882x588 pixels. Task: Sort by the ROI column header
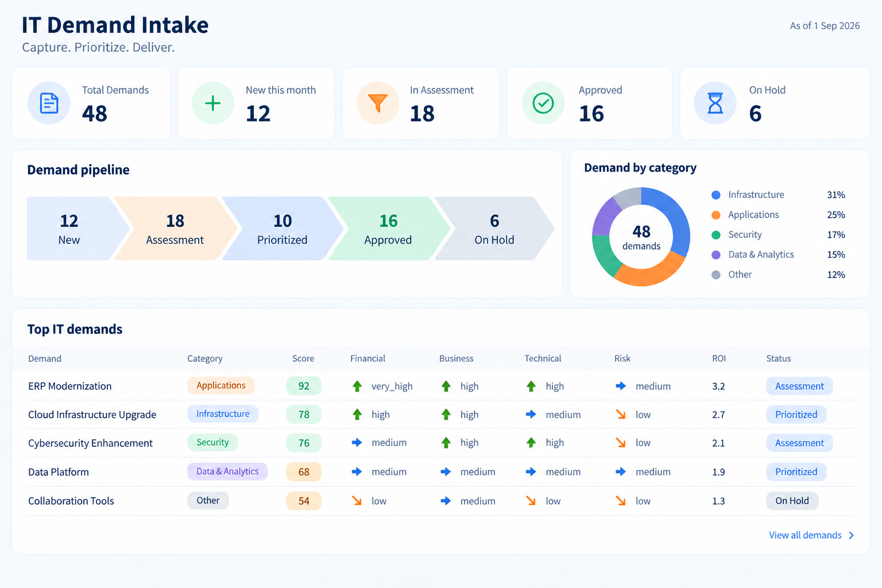tap(719, 358)
